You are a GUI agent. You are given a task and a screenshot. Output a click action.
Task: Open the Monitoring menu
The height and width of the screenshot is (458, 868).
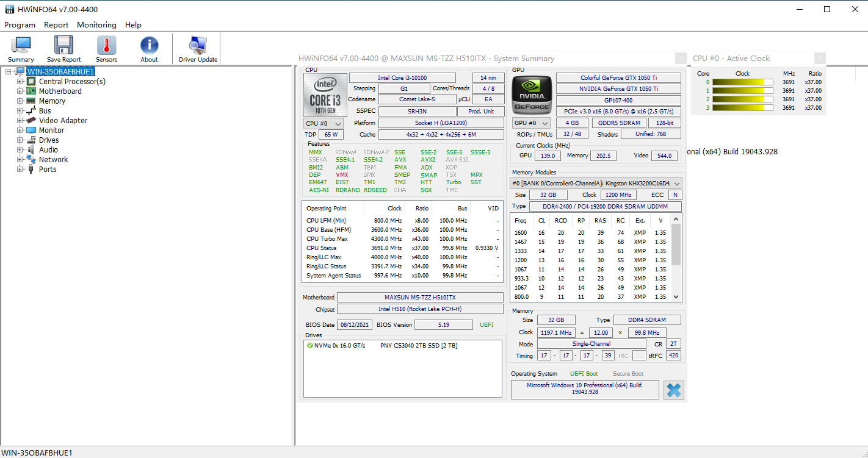(x=96, y=25)
